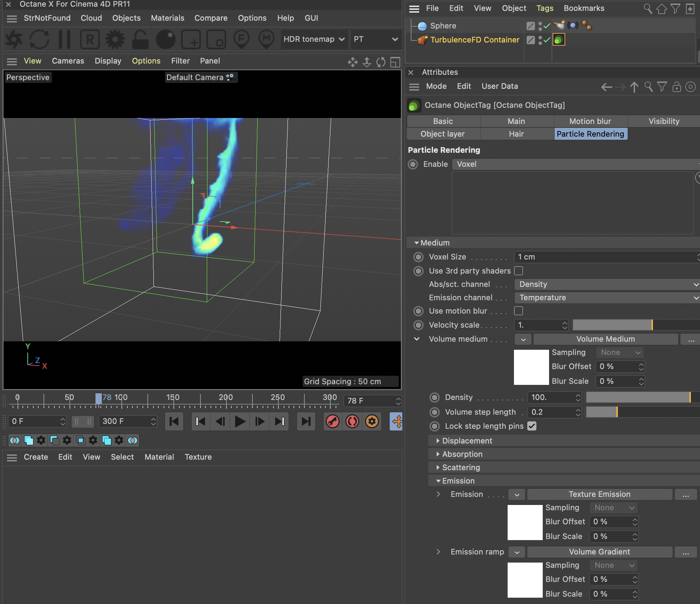Click the Texture Emission button

(599, 494)
